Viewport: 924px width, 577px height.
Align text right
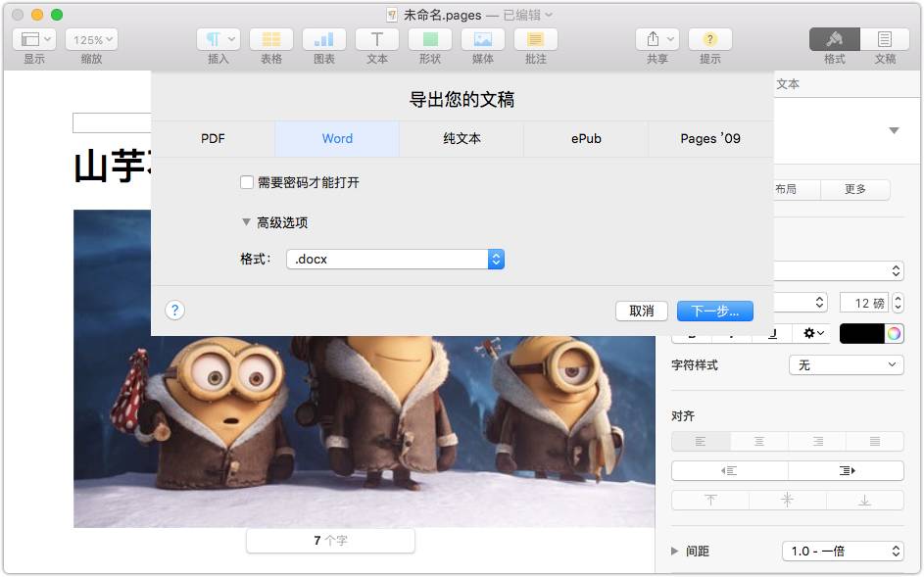coord(817,442)
